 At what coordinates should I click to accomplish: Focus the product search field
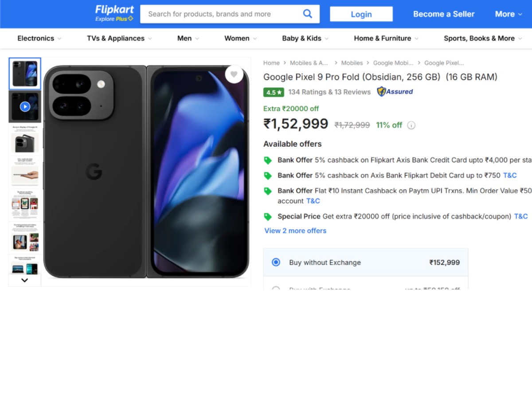222,14
